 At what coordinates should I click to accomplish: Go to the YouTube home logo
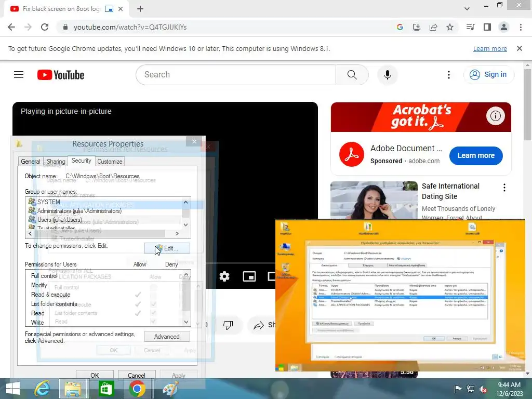(61, 75)
